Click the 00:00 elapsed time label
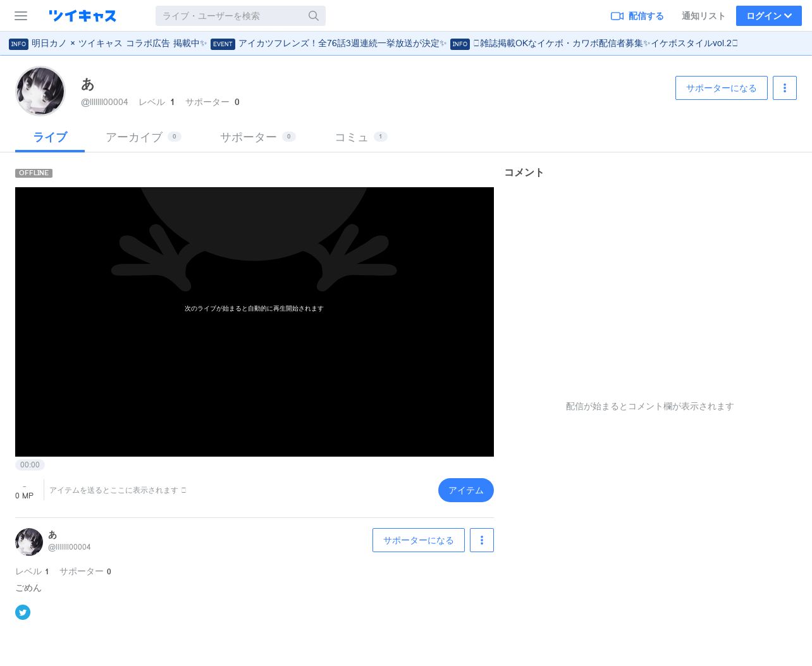The image size is (812, 666). tap(30, 465)
